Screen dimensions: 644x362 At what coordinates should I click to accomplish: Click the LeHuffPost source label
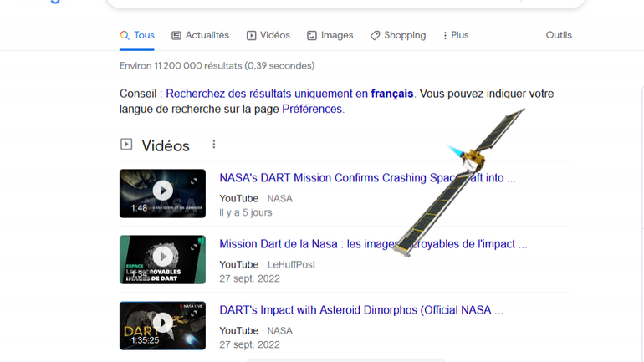point(291,265)
